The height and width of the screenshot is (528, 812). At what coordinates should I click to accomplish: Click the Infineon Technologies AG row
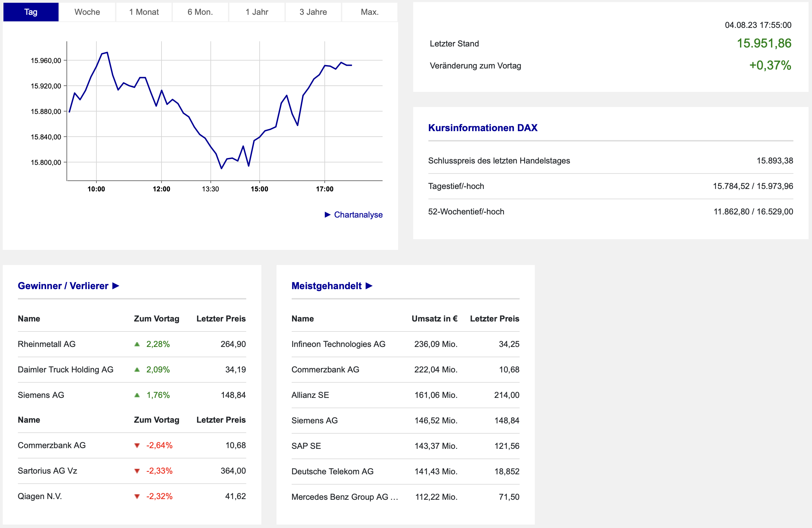pos(405,344)
